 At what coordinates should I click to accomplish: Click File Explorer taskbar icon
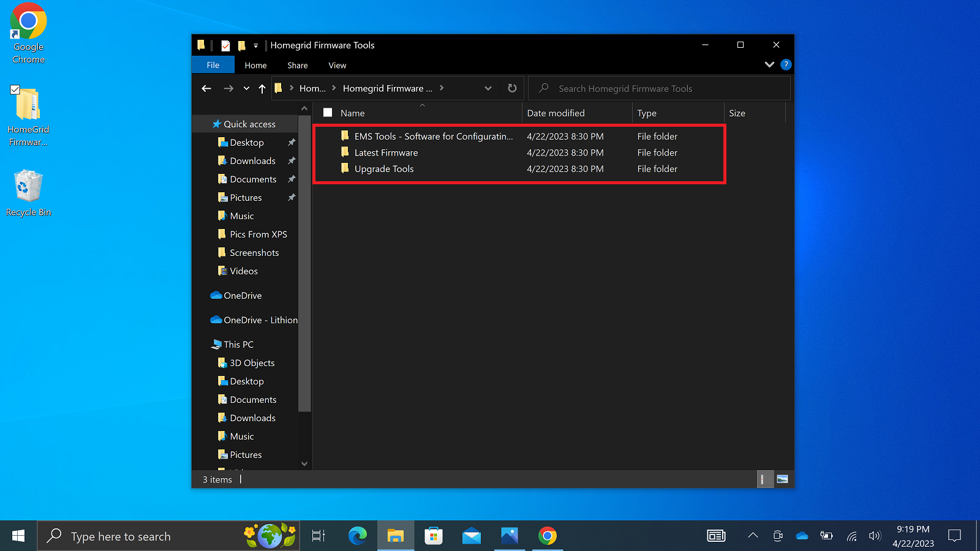(396, 536)
